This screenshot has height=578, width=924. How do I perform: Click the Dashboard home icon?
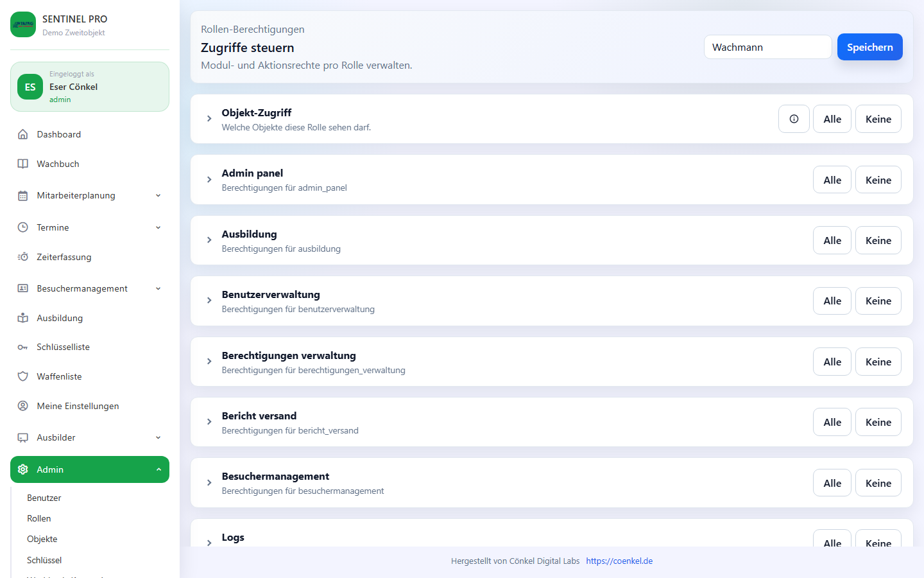23,134
